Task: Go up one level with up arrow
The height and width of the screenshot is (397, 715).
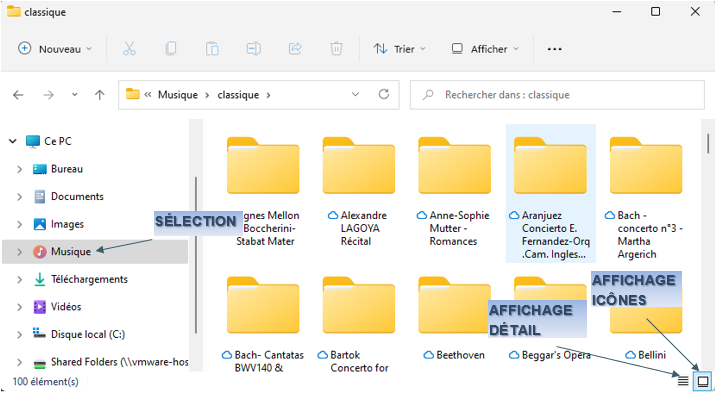Action: coord(99,95)
